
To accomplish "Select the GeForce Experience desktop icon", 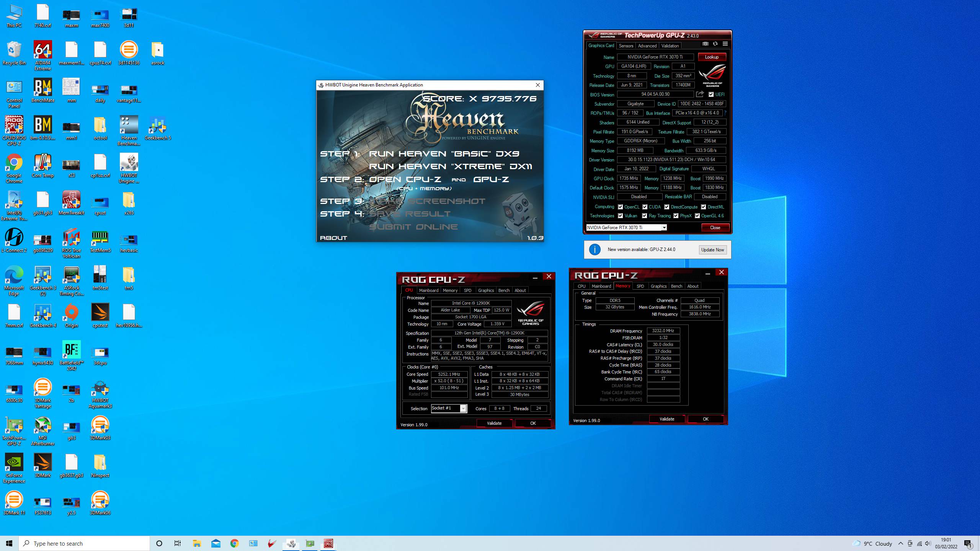I will point(14,468).
